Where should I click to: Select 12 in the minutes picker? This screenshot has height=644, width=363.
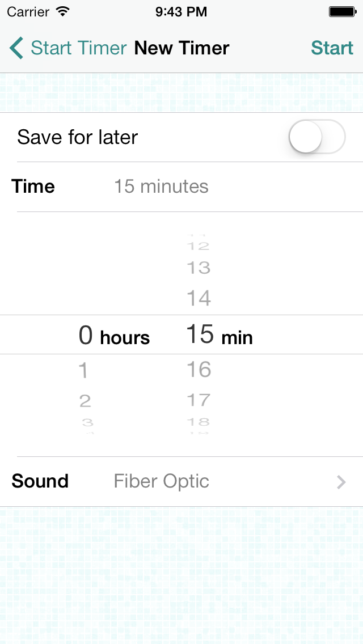click(199, 246)
